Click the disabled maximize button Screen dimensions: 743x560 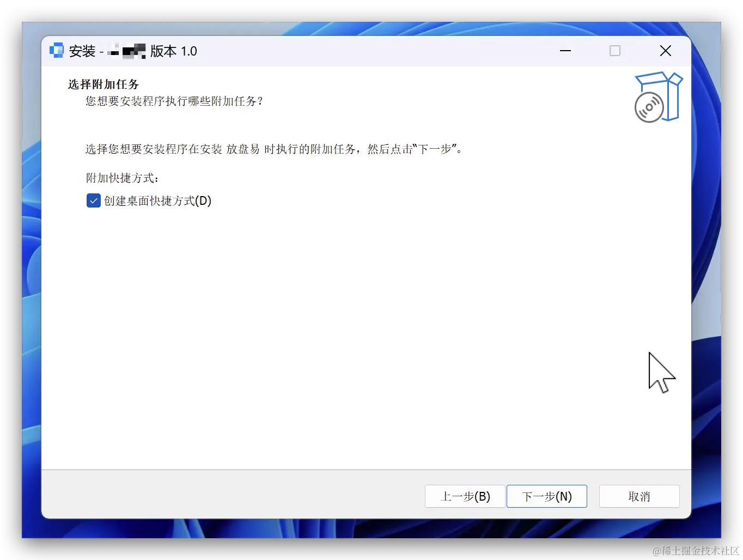click(x=615, y=51)
